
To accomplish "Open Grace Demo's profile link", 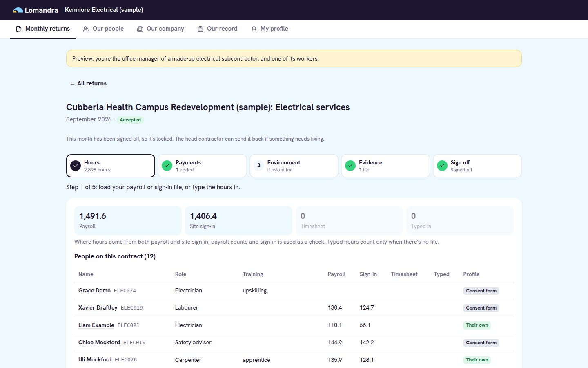I will pos(94,291).
